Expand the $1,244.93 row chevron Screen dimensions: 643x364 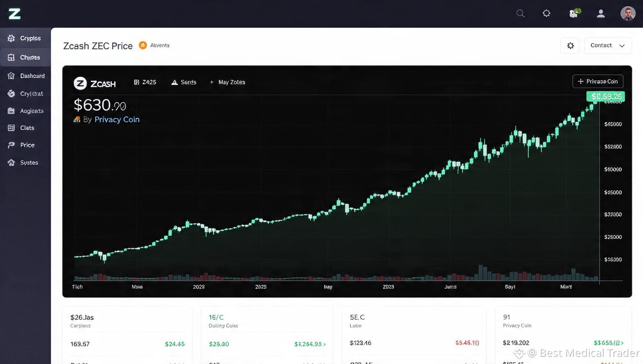tap(324, 344)
